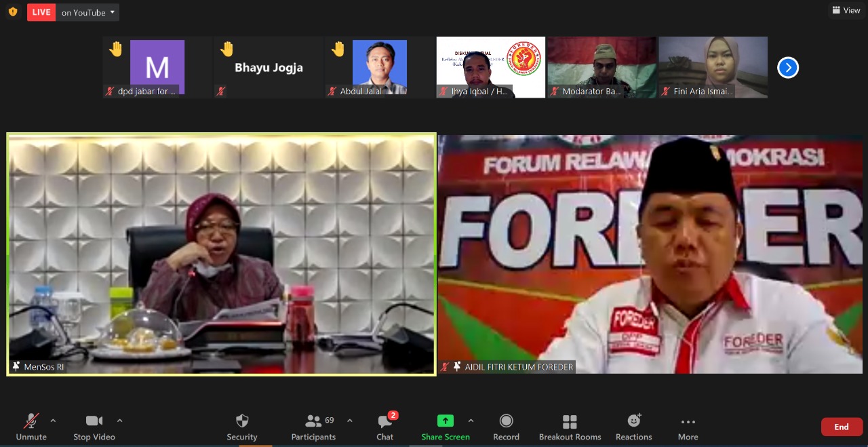Viewport: 868px width, 447px height.
Task: Select the Modarator participant thumbnail
Action: 602,67
